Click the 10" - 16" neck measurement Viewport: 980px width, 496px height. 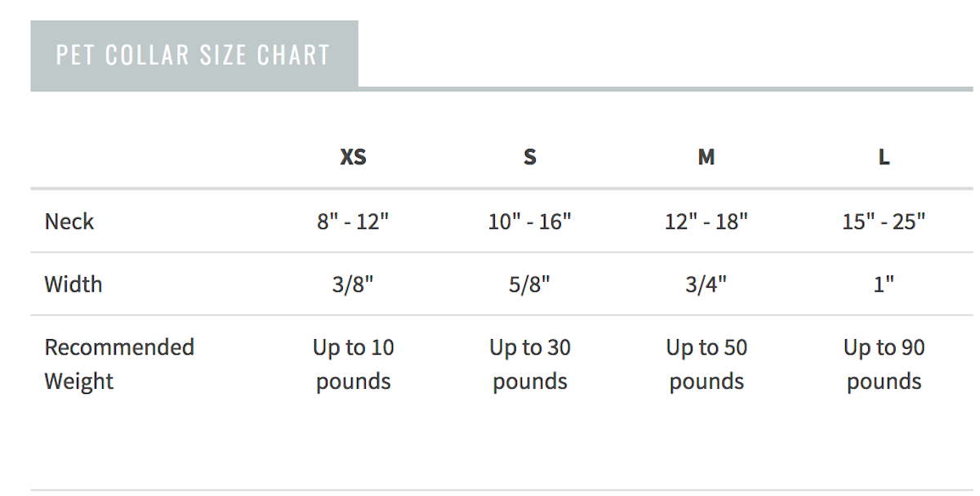pos(530,221)
